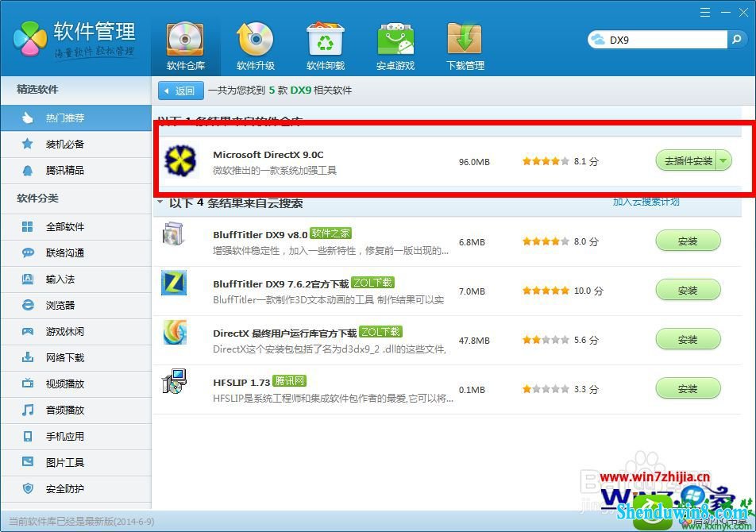This screenshot has width=756, height=532.
Task: Click the browser icon beside 浏览器
Action: pos(28,305)
